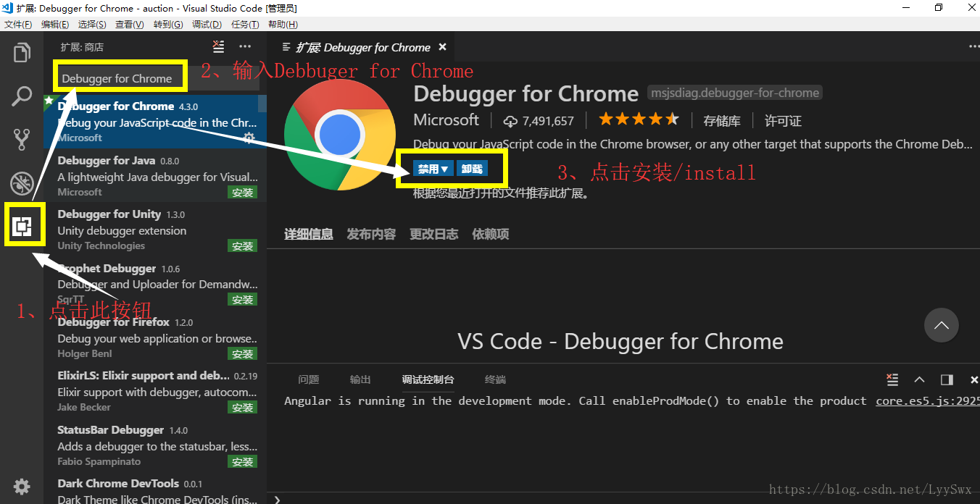Open the 查看(V) menu
The image size is (980, 504).
coord(130,24)
